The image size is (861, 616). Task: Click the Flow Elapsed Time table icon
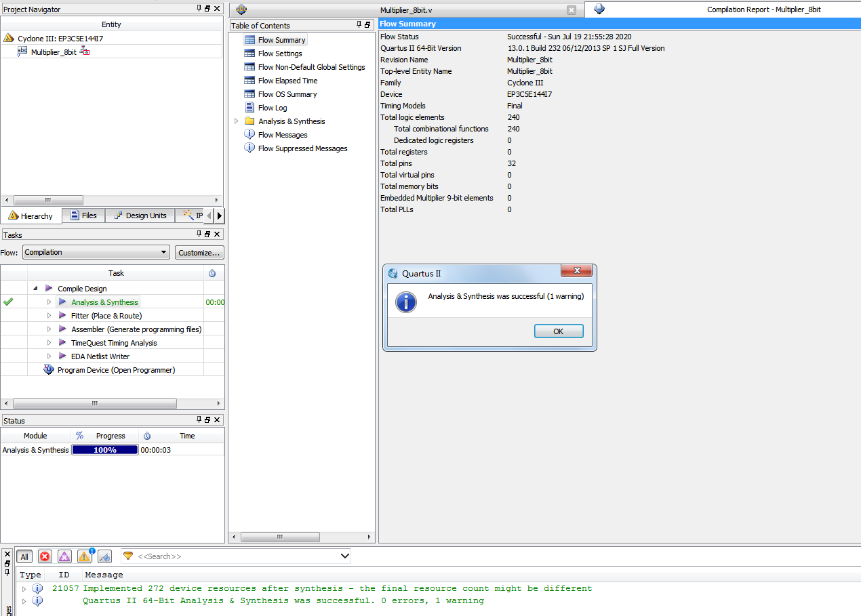click(x=249, y=81)
